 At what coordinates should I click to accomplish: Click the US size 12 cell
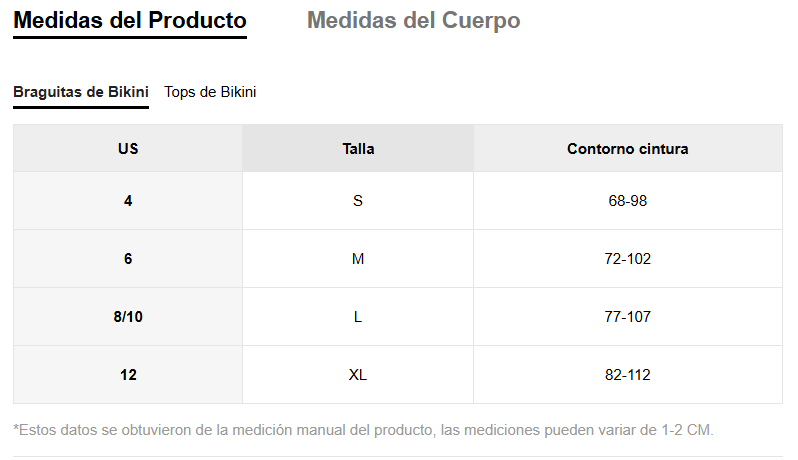pos(128,375)
